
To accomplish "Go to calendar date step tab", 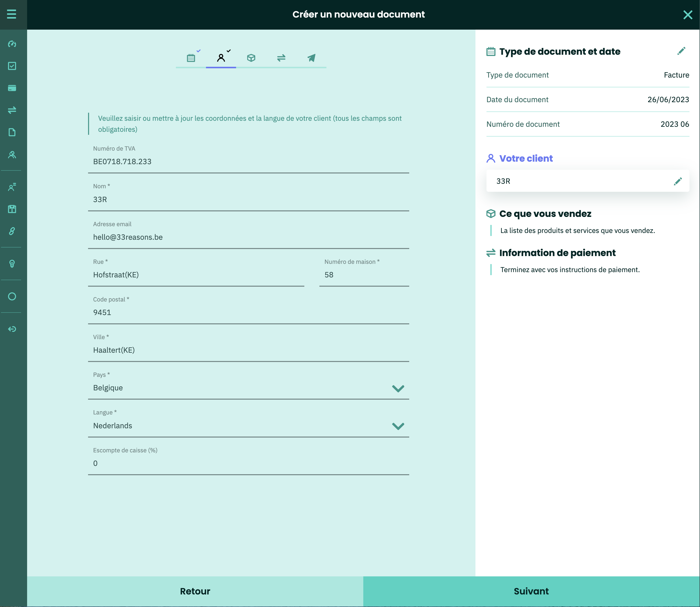I will pos(191,58).
